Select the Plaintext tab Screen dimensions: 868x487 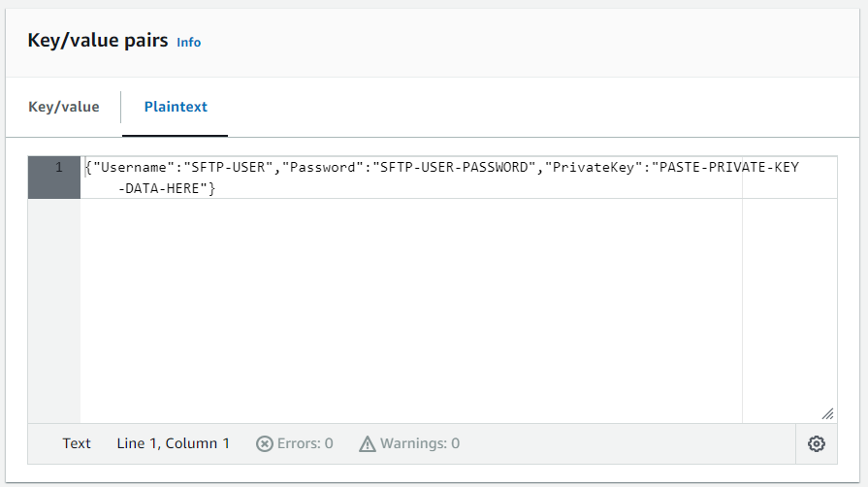(x=176, y=107)
